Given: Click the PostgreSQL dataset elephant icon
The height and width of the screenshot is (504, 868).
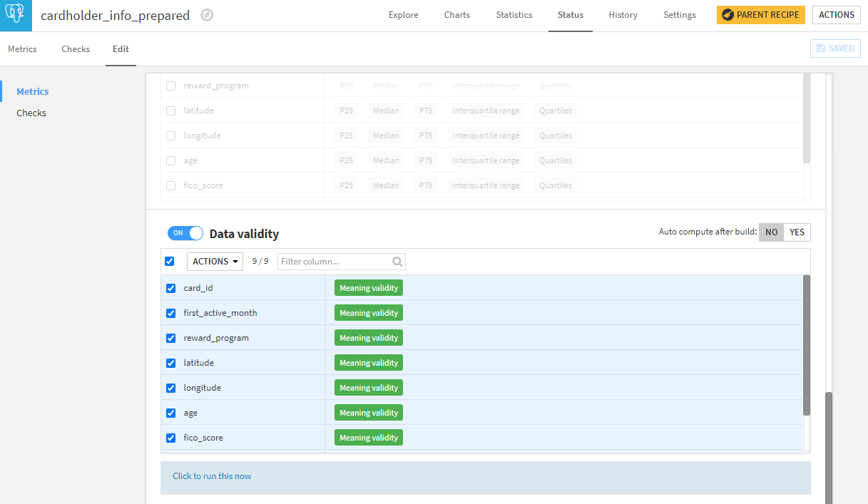Looking at the screenshot, I should click(16, 16).
